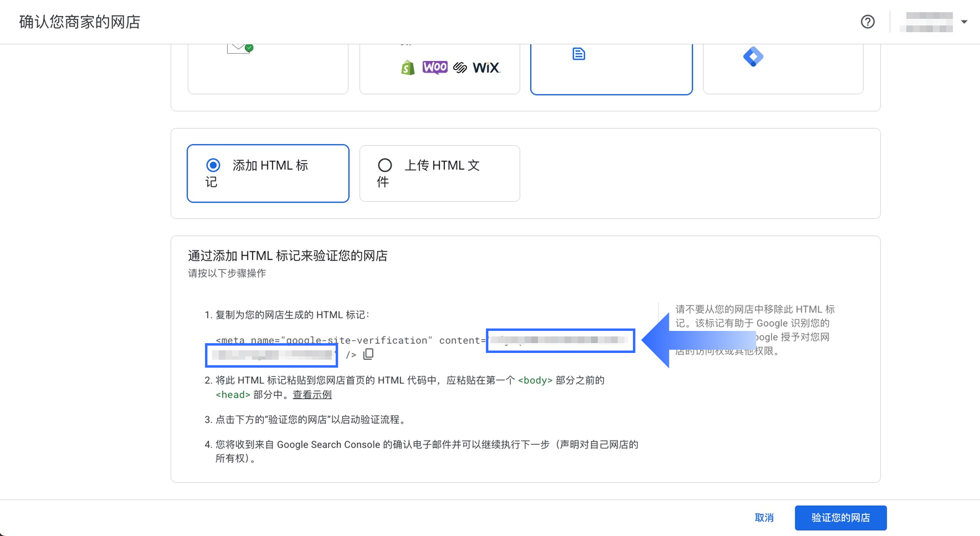This screenshot has width=980, height=536.
Task: Click the Shopify bag logo
Action: [x=408, y=68]
